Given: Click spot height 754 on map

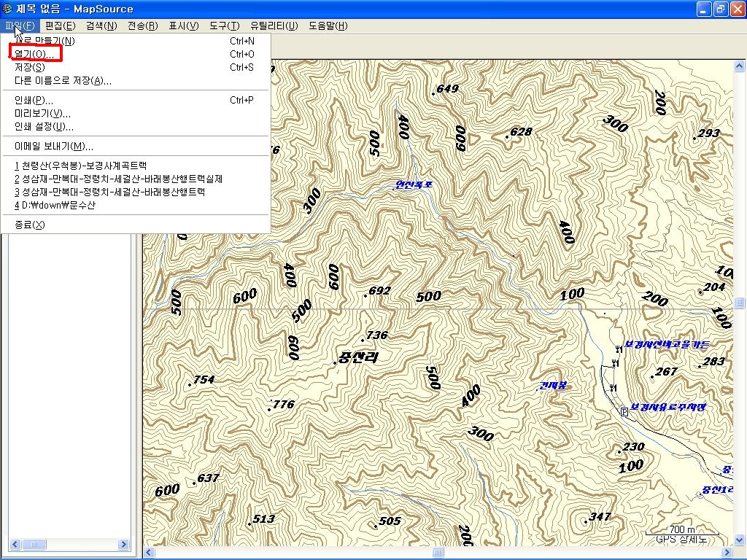Looking at the screenshot, I should point(204,379).
